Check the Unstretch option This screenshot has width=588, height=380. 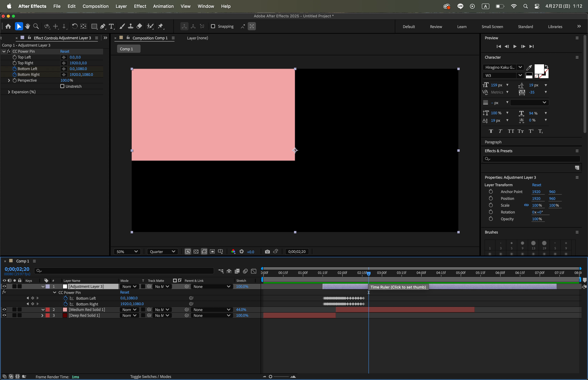pos(62,86)
